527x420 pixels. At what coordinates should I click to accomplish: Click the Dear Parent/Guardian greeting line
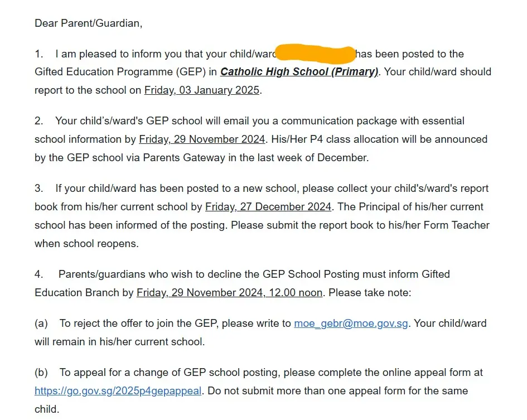tap(89, 23)
